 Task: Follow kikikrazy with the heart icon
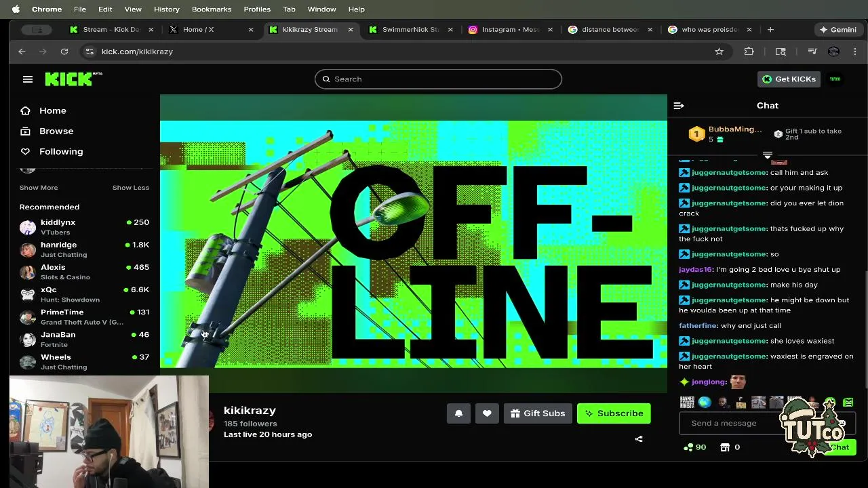pyautogui.click(x=487, y=413)
